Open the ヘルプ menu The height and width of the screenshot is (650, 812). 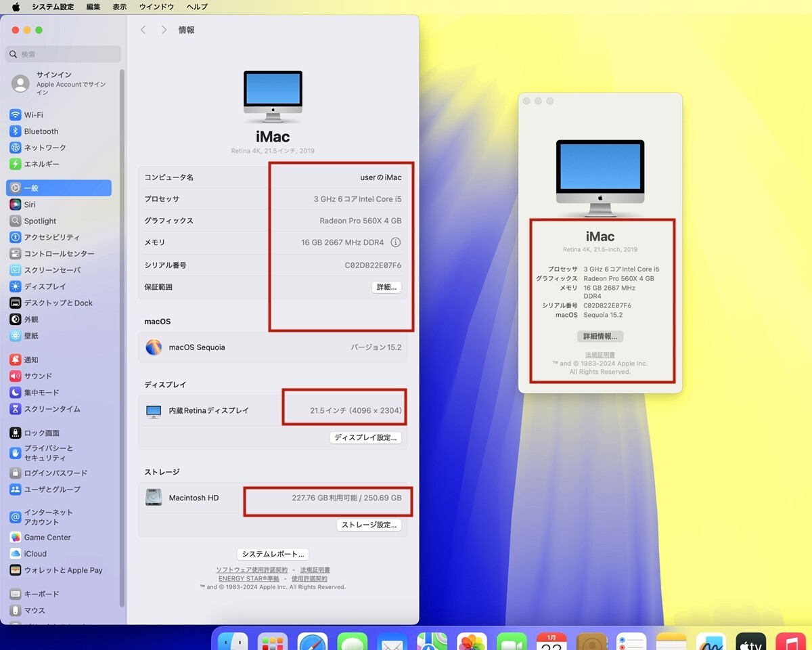[x=197, y=7]
